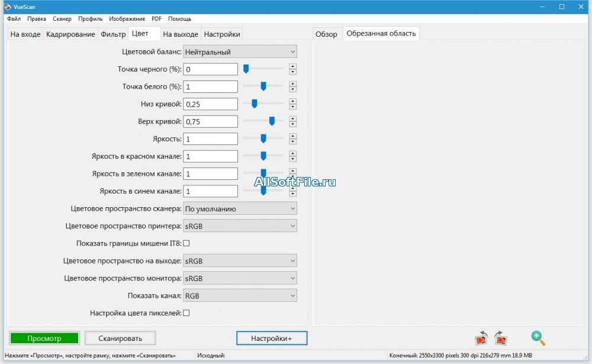Click the rotate left image icon
This screenshot has width=592, height=364.
[481, 338]
